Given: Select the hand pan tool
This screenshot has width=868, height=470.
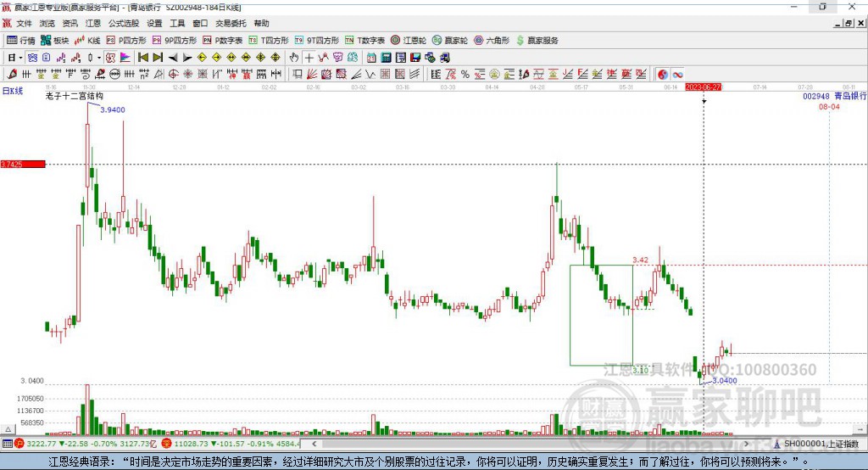Looking at the screenshot, I should 294,58.
